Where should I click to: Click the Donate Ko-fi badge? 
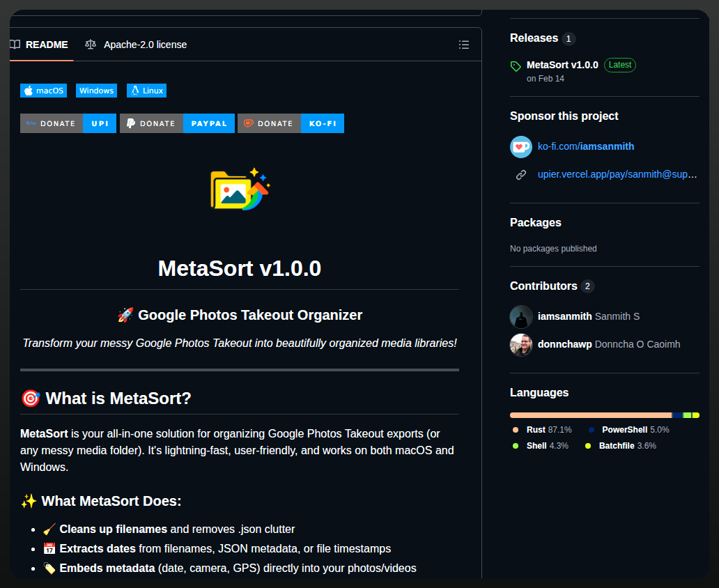click(291, 123)
